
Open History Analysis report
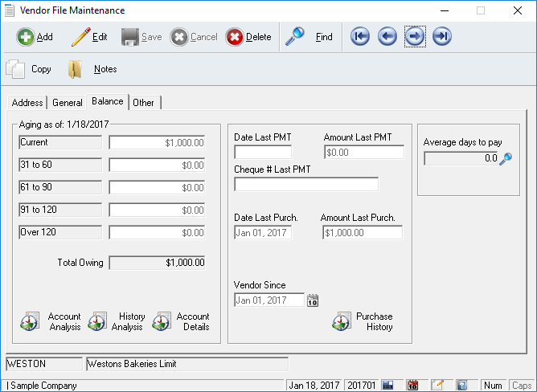pos(115,322)
